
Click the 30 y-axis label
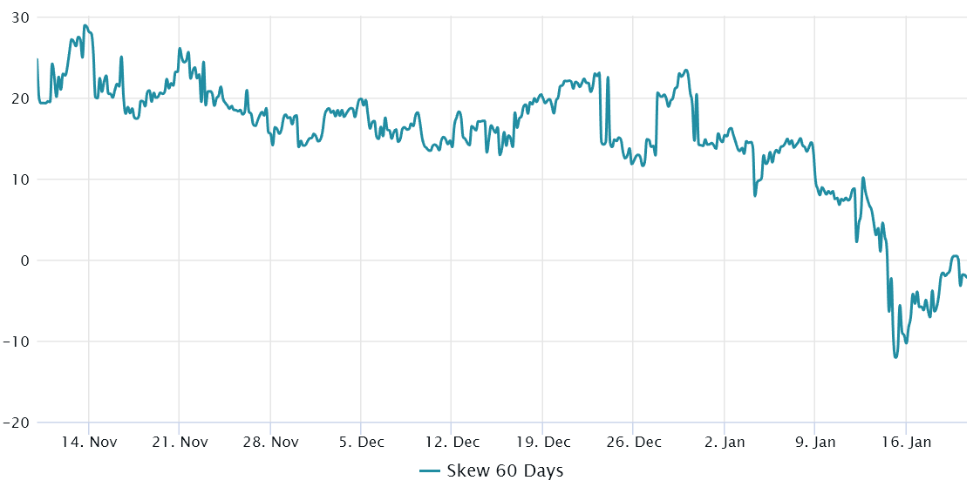click(x=20, y=17)
